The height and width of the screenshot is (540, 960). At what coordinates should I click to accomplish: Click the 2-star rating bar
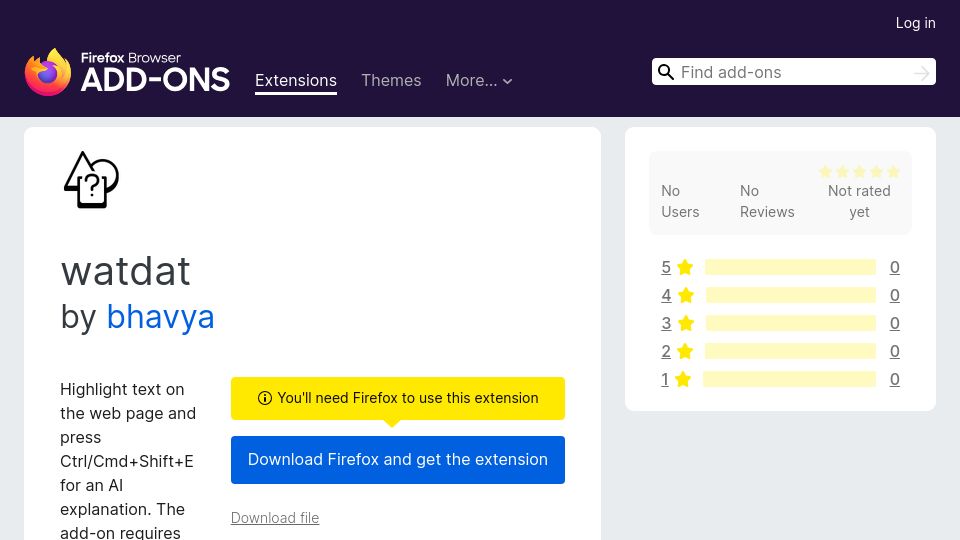coord(790,351)
